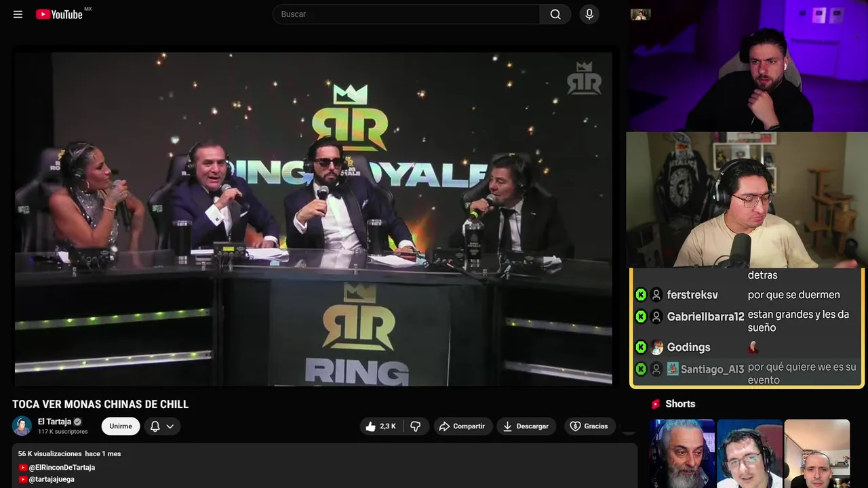
Task: Click the '117 K suscriptores' text
Action: coord(63,432)
